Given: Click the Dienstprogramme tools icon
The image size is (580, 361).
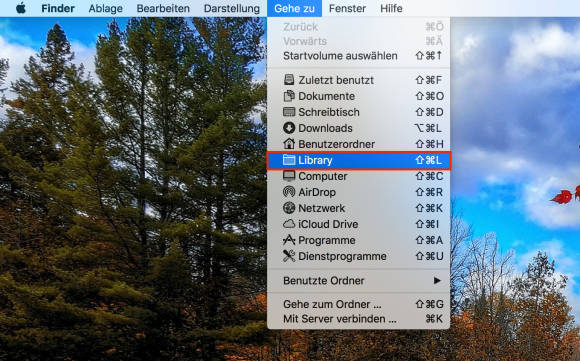Looking at the screenshot, I should (289, 256).
